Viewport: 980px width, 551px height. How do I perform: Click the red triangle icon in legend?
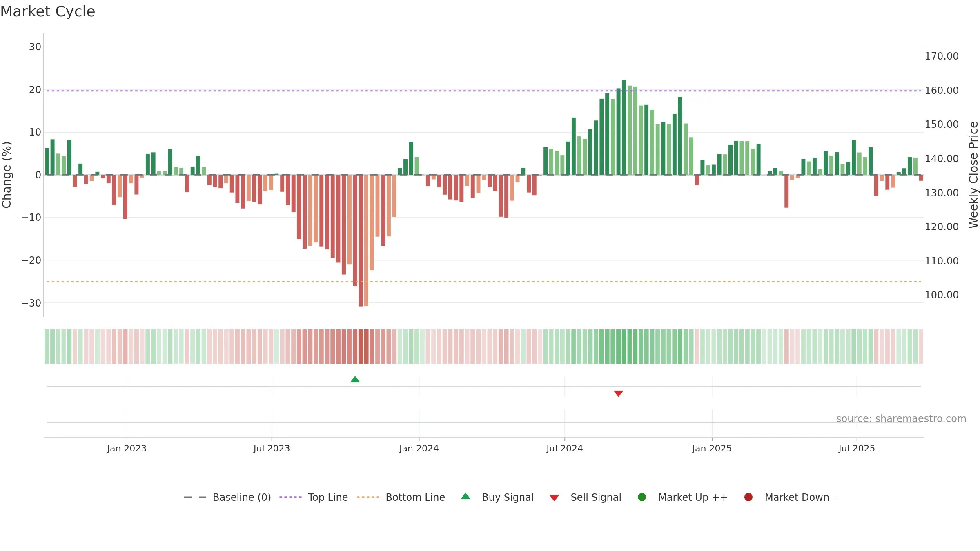(x=554, y=498)
